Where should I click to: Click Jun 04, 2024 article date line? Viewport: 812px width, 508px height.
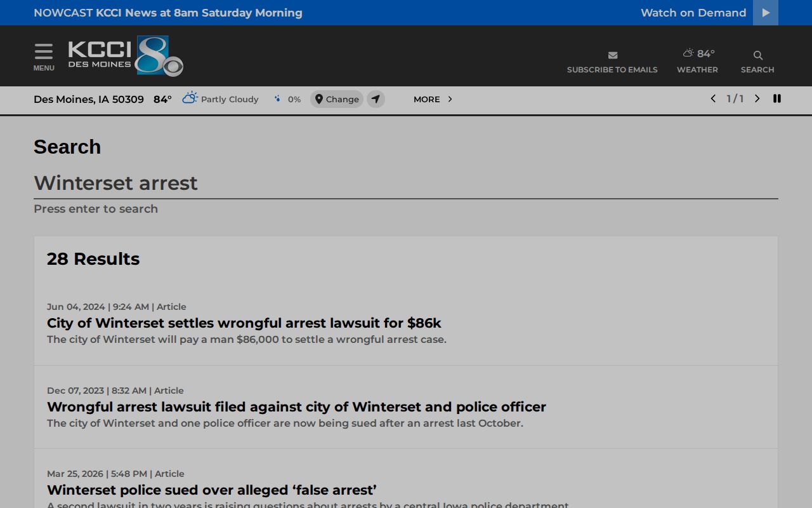(x=117, y=307)
